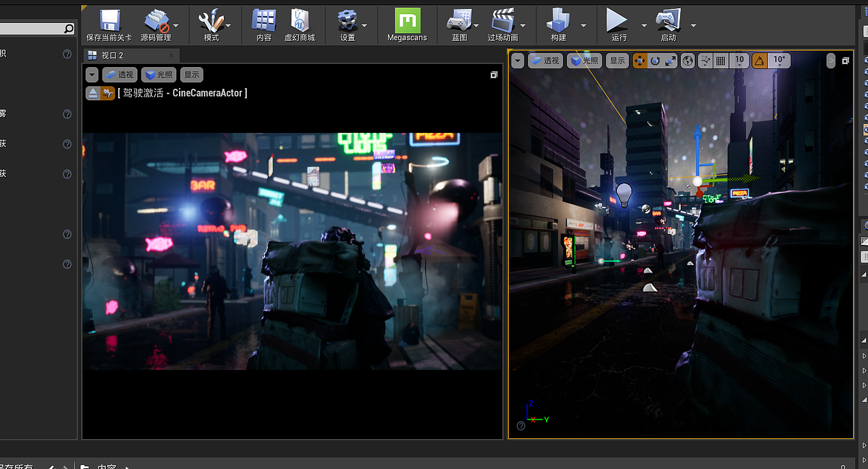The width and height of the screenshot is (868, 469).
Task: Select the rotate tool in right viewport
Action: (x=655, y=61)
